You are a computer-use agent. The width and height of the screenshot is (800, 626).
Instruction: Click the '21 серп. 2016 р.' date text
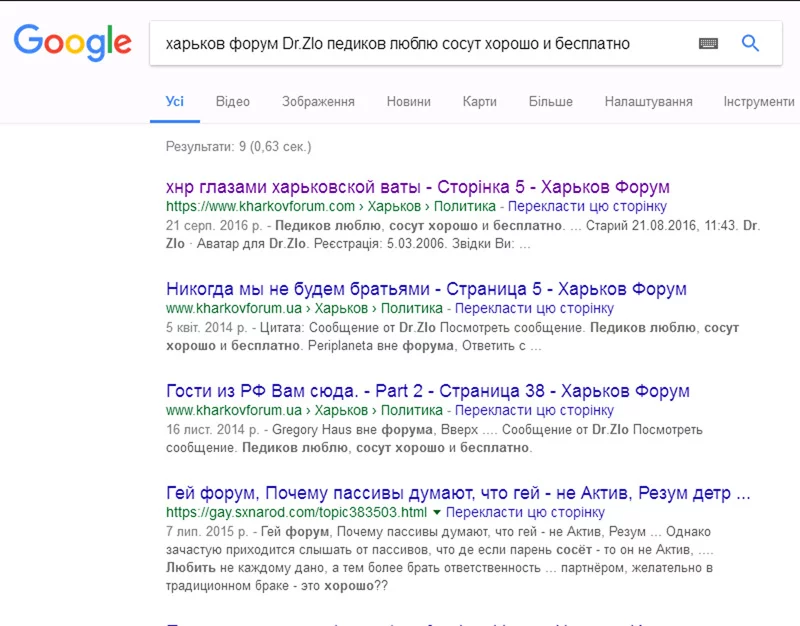pyautogui.click(x=214, y=226)
